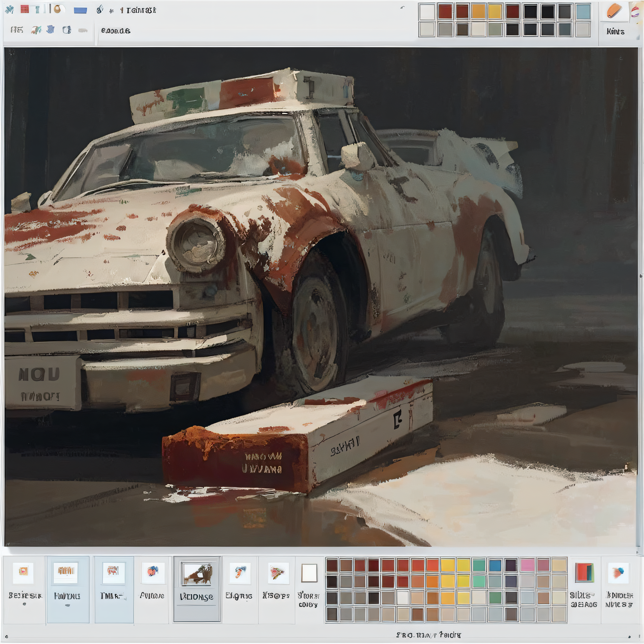Click the red and teal book icon
The height and width of the screenshot is (644, 644).
click(x=584, y=572)
